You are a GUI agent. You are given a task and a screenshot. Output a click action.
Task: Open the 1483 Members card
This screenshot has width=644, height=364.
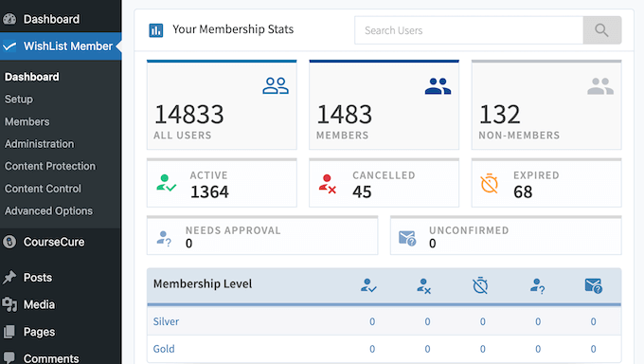coord(384,105)
